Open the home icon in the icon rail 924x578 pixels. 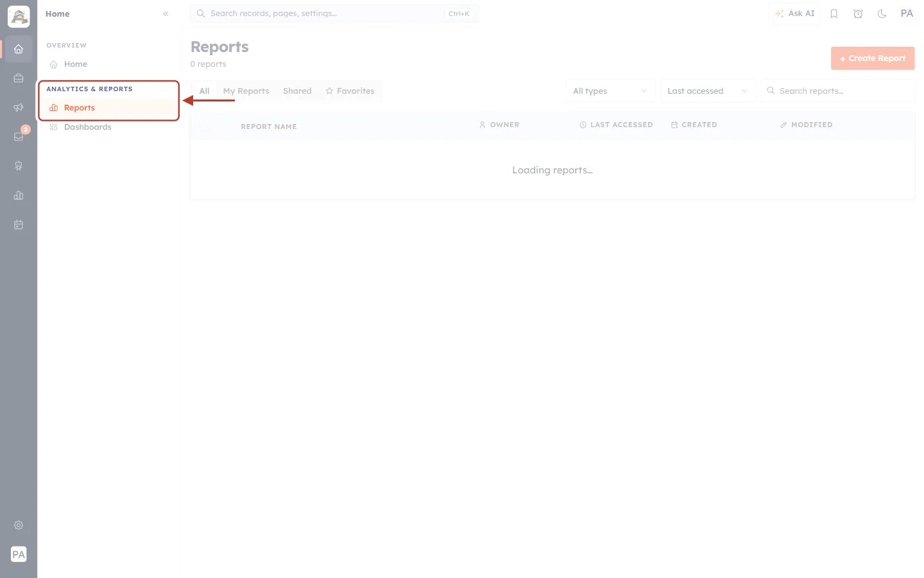pyautogui.click(x=19, y=49)
